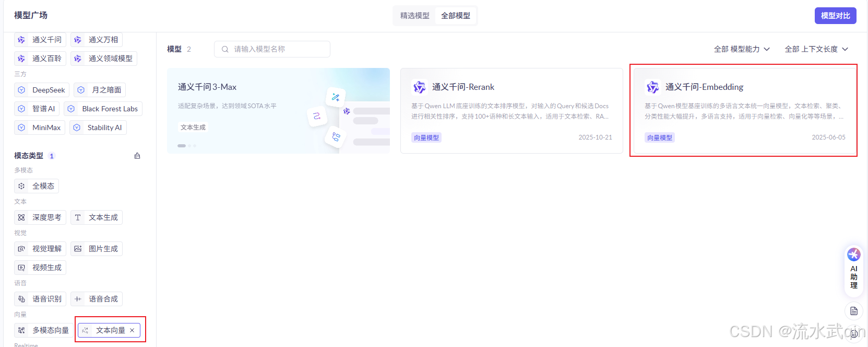
Task: Select the Black Forest Labs filter
Action: point(103,109)
